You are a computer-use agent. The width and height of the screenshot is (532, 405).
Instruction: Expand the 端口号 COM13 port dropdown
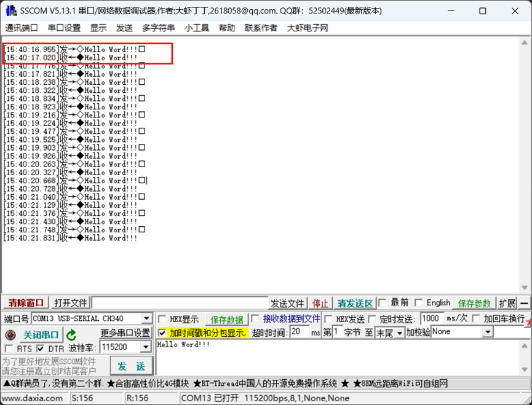click(146, 319)
